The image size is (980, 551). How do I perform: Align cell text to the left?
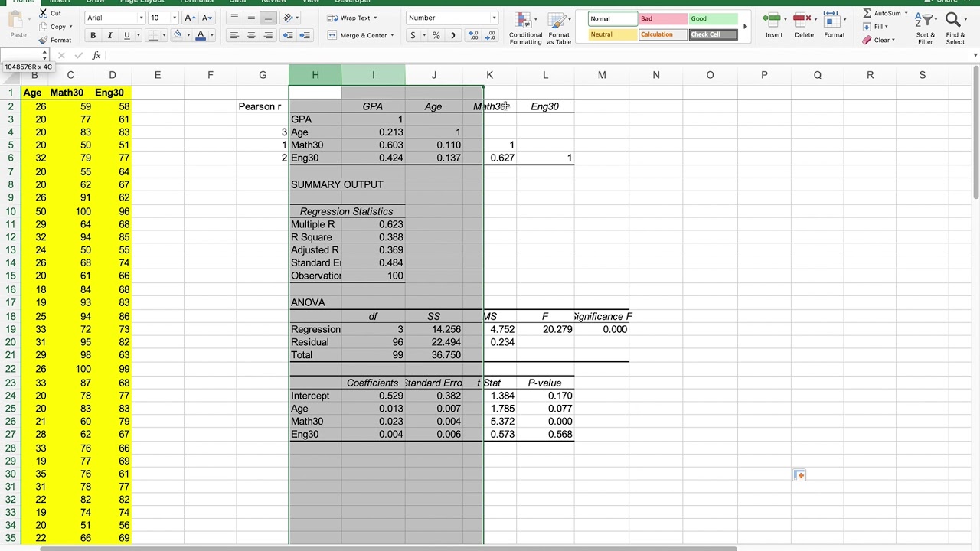(x=234, y=35)
